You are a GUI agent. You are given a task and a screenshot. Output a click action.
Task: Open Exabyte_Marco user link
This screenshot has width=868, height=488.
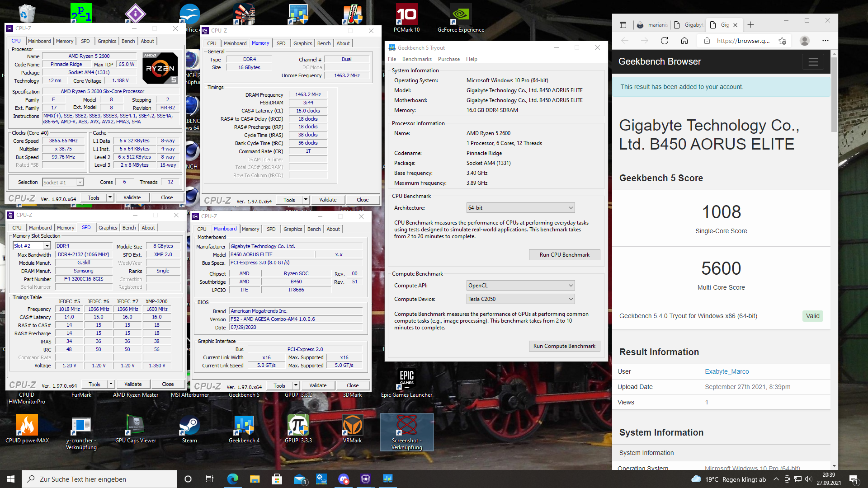(726, 371)
